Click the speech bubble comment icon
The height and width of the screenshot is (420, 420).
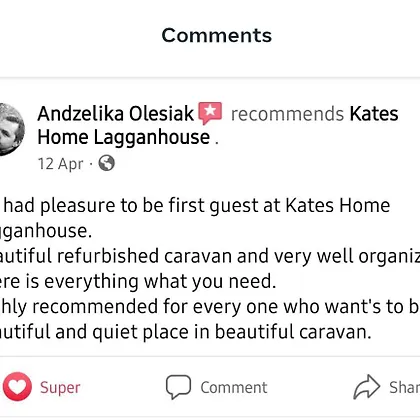point(178,387)
